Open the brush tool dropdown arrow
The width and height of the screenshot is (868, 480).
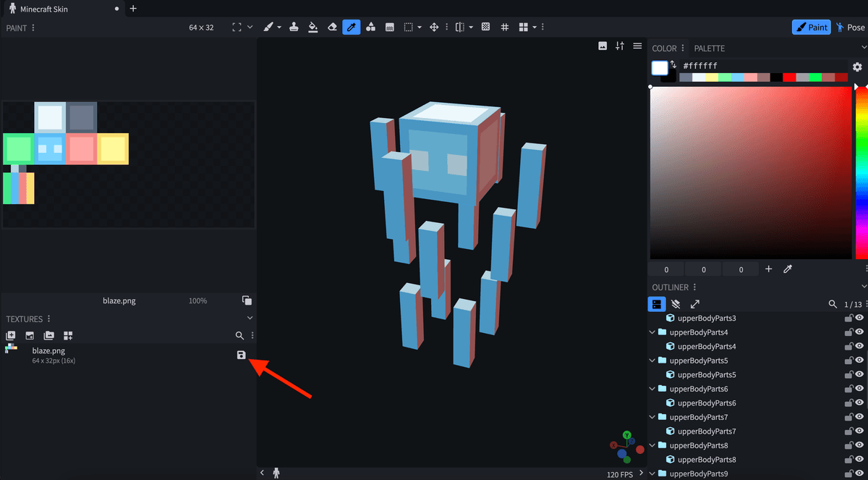pyautogui.click(x=280, y=27)
